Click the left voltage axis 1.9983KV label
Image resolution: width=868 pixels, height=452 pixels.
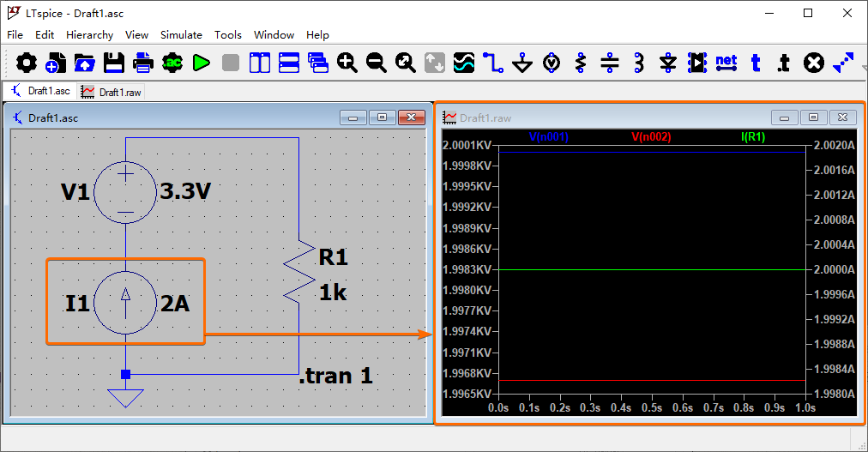tap(467, 269)
